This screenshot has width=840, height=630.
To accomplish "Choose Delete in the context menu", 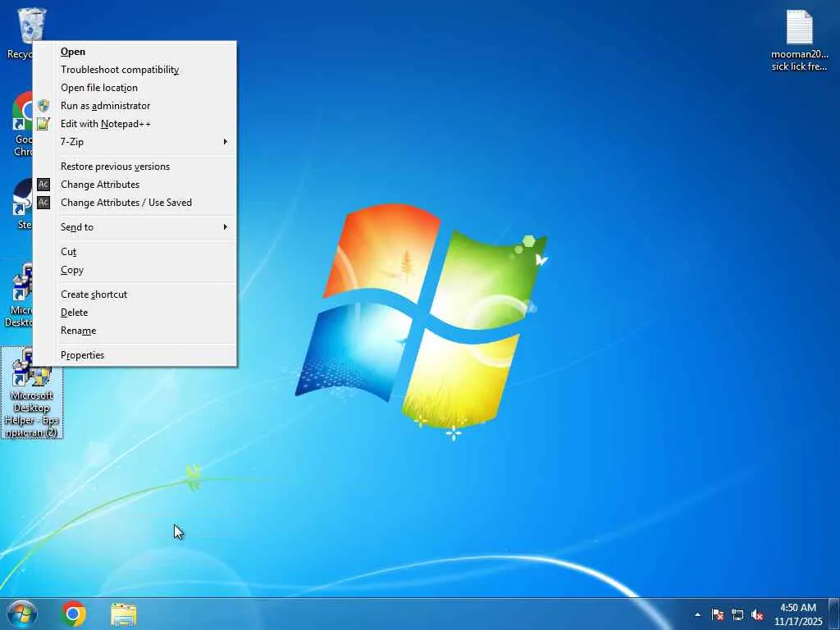I will [x=135, y=313].
